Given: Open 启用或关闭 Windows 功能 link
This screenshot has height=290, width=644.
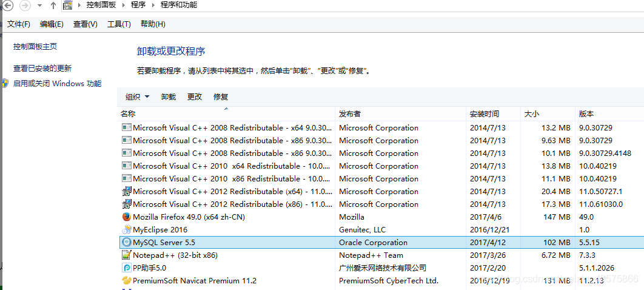Looking at the screenshot, I should tap(57, 84).
